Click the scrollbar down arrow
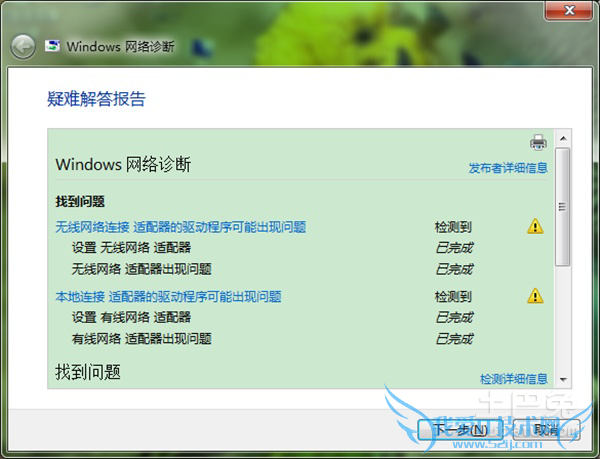Image resolution: width=600 pixels, height=459 pixels. click(x=563, y=380)
